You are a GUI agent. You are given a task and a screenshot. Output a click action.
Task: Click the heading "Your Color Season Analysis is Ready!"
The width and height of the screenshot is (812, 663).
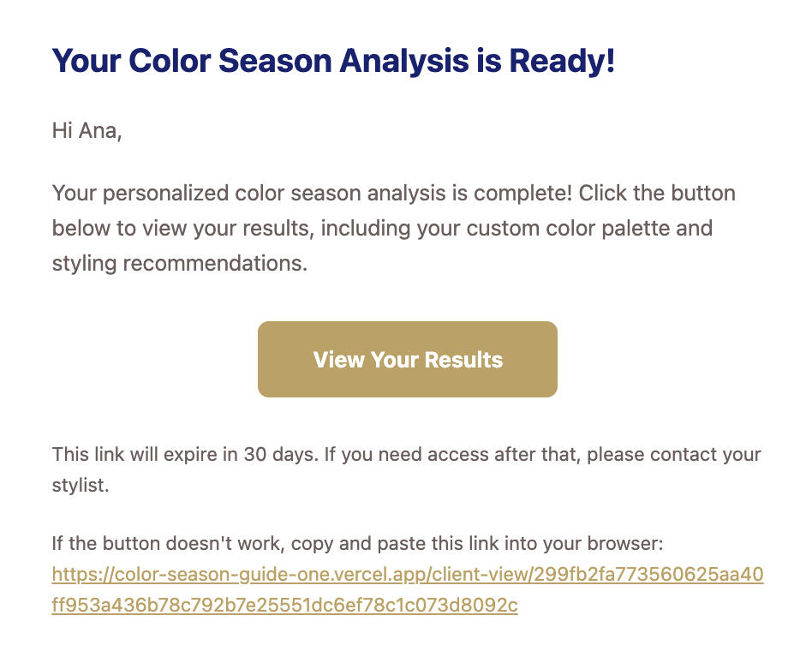[333, 62]
